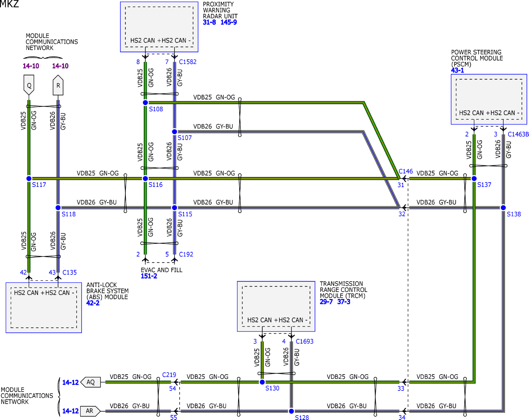This screenshot has height=420, width=529.
Task: Open page reference link 145-9
Action: click(228, 22)
